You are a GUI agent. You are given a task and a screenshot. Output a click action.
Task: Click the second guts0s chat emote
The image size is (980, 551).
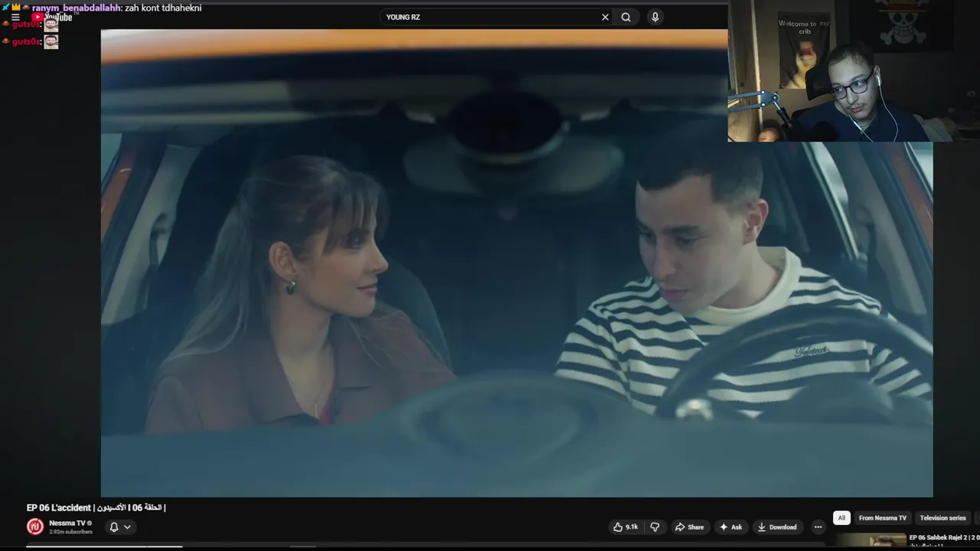point(51,41)
